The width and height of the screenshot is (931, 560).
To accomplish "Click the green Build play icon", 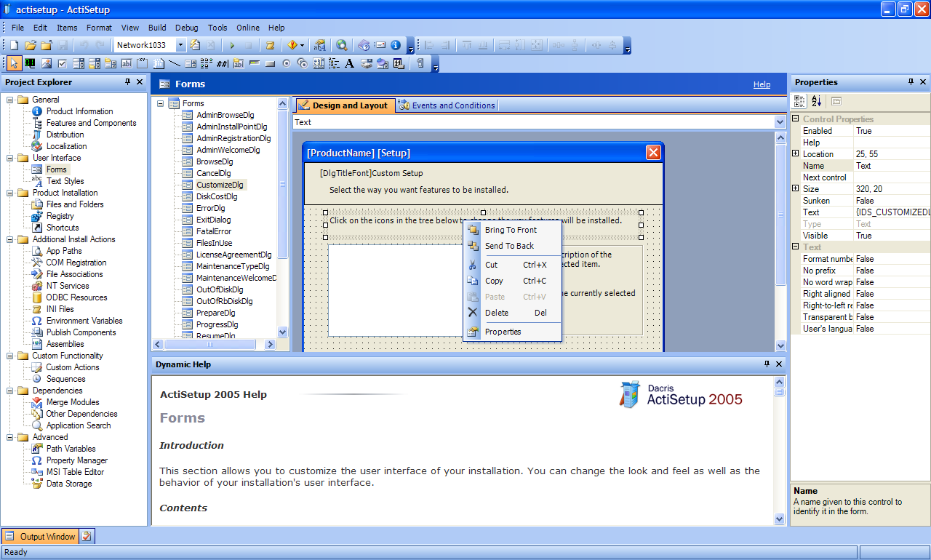I will (x=233, y=45).
